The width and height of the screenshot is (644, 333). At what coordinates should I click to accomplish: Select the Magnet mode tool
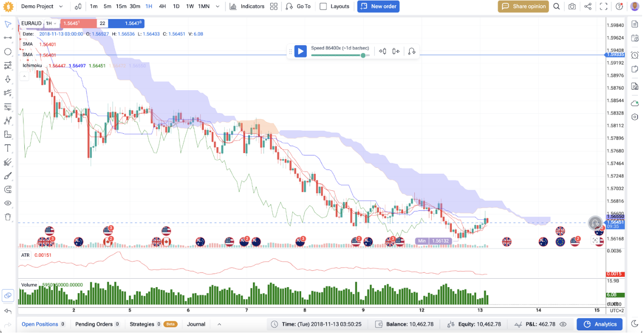(8, 189)
